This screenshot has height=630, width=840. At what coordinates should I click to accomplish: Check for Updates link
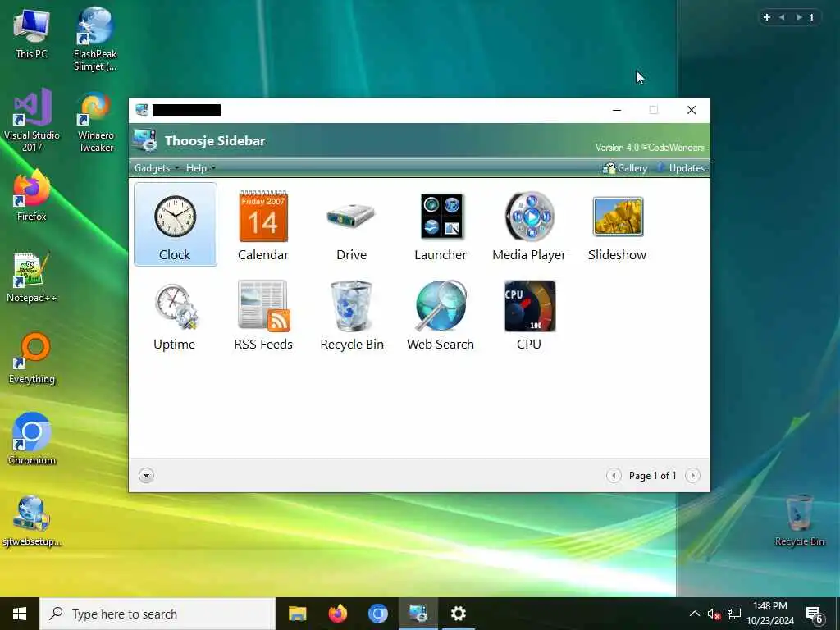(x=681, y=168)
